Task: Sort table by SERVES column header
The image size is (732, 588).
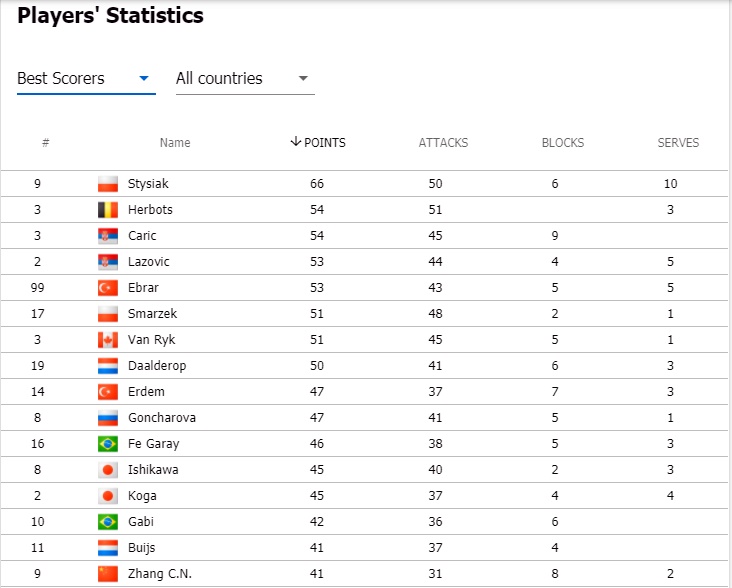Action: (678, 143)
